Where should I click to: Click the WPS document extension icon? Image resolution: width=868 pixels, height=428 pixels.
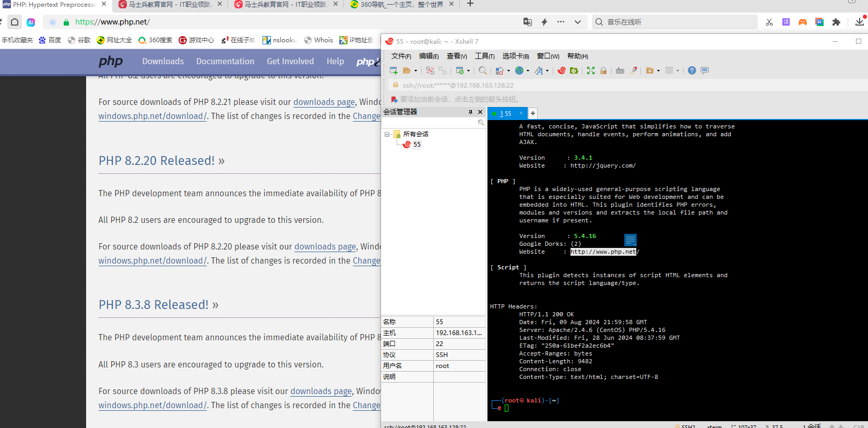click(819, 22)
